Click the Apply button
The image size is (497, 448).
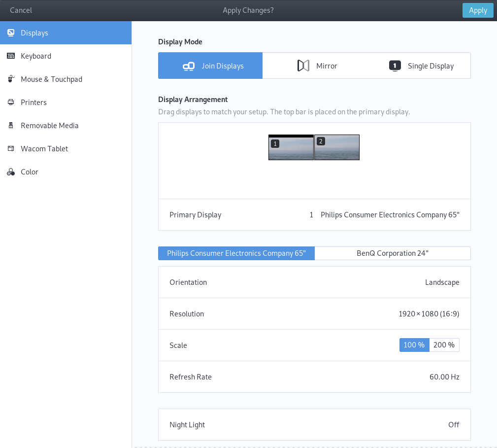coord(477,10)
